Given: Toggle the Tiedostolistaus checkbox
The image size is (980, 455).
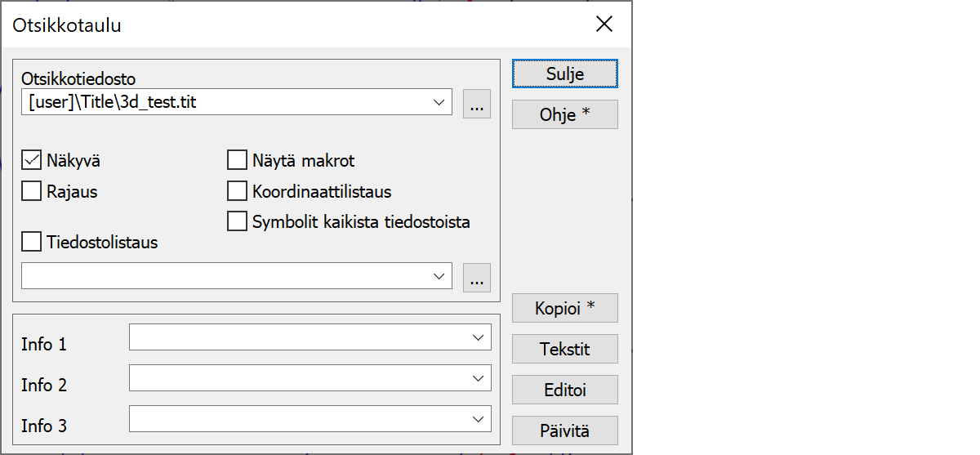Looking at the screenshot, I should [32, 242].
